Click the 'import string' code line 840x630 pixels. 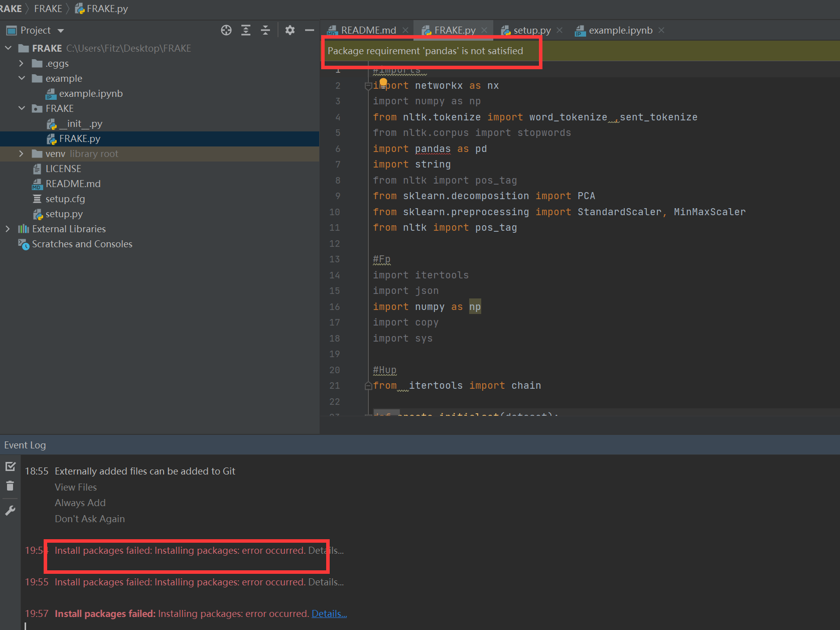(412, 165)
